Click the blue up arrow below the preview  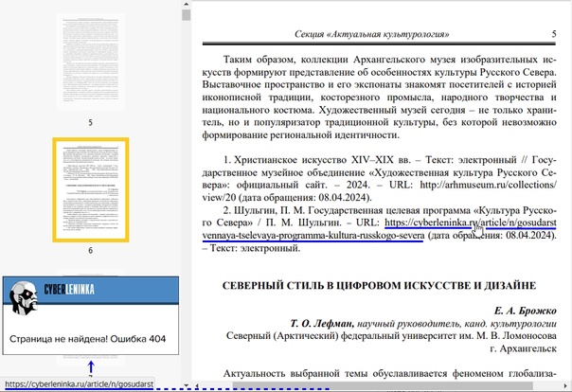coord(91,366)
